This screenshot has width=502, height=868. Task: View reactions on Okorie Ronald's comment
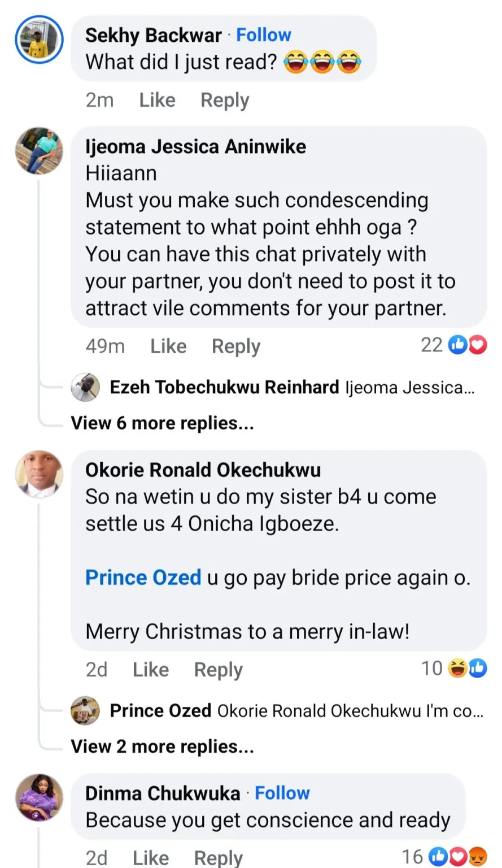454,669
